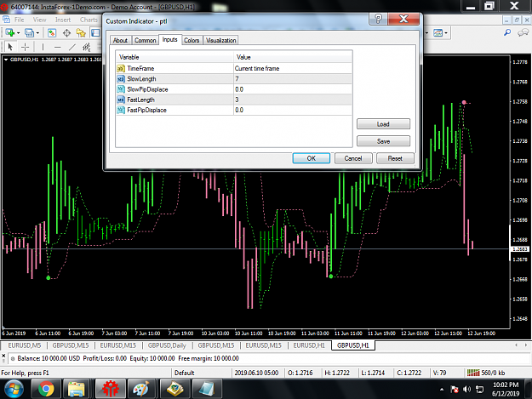Open Windows Start button
This screenshot has width=532, height=399.
point(14,389)
